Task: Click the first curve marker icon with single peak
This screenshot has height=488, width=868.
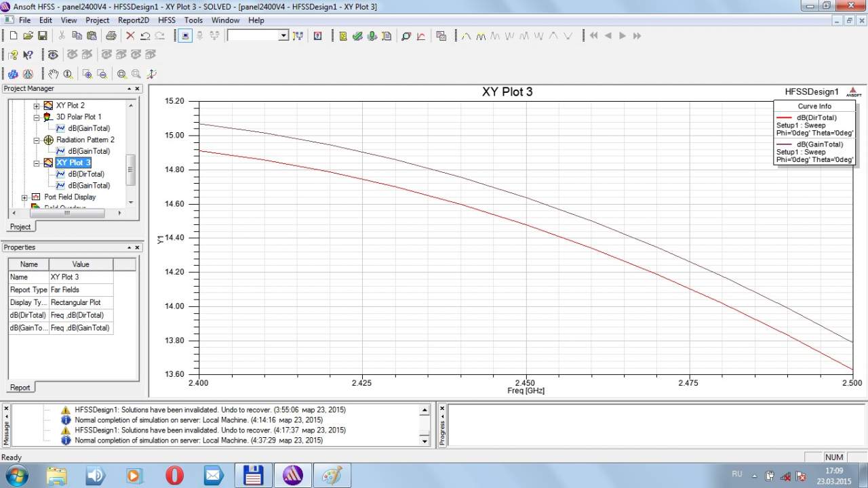Action: [466, 36]
